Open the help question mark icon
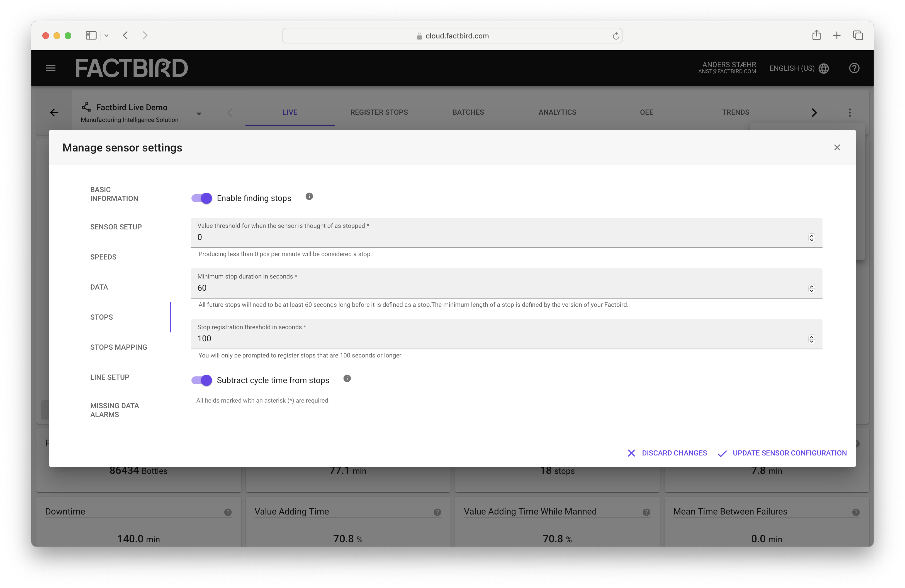This screenshot has height=588, width=905. 854,68
